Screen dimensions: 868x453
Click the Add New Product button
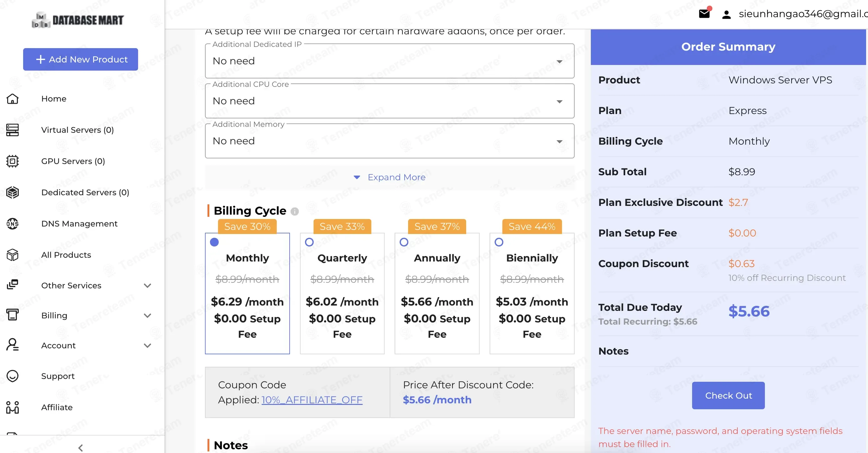[x=81, y=59]
